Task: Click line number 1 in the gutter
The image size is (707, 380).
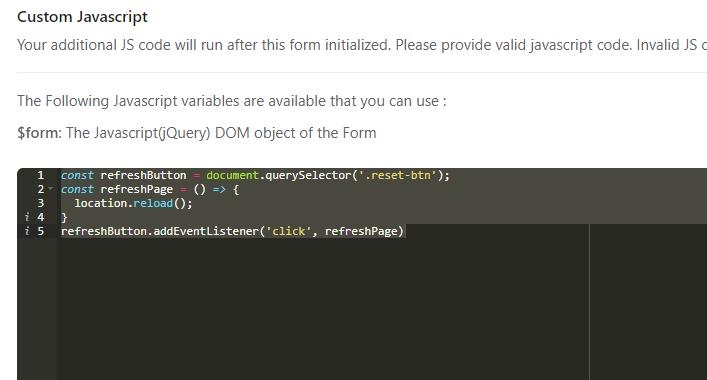Action: point(41,175)
